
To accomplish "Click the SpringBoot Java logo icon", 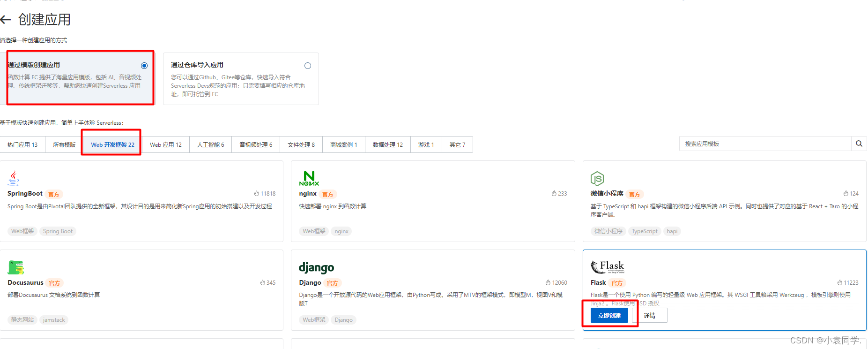I will [14, 178].
